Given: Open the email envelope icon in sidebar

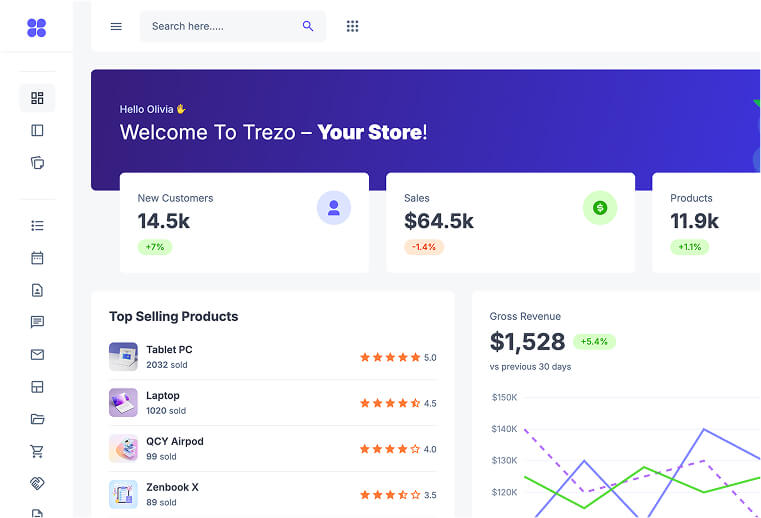Looking at the screenshot, I should (37, 354).
